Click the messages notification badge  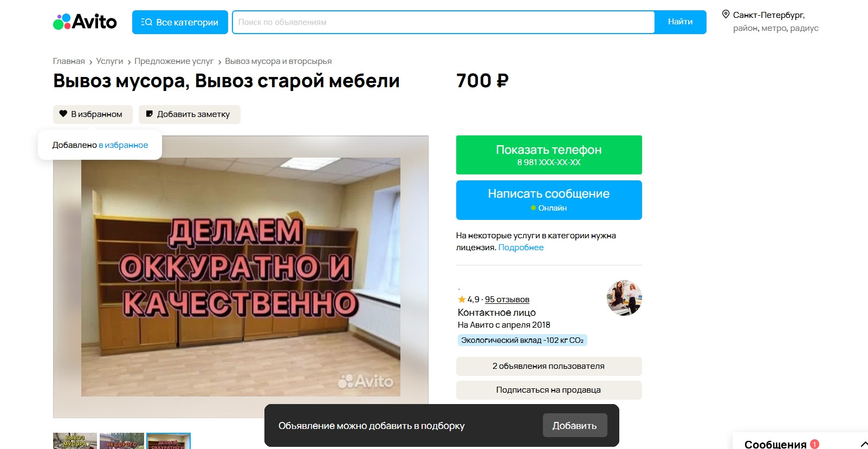pyautogui.click(x=814, y=444)
